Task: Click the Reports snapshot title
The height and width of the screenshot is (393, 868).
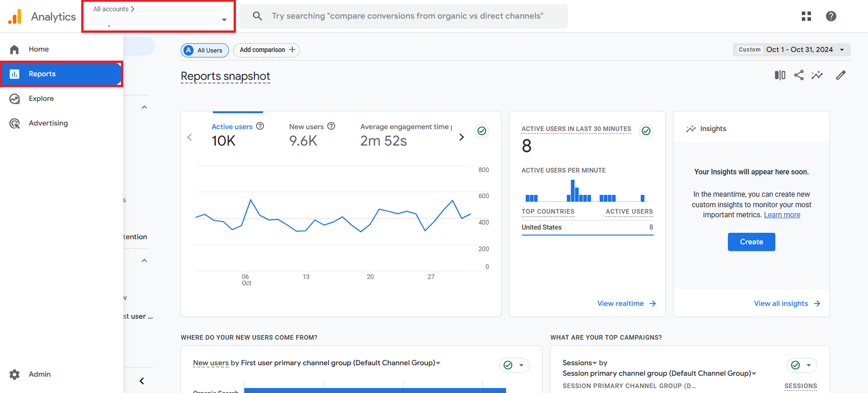Action: click(x=225, y=77)
